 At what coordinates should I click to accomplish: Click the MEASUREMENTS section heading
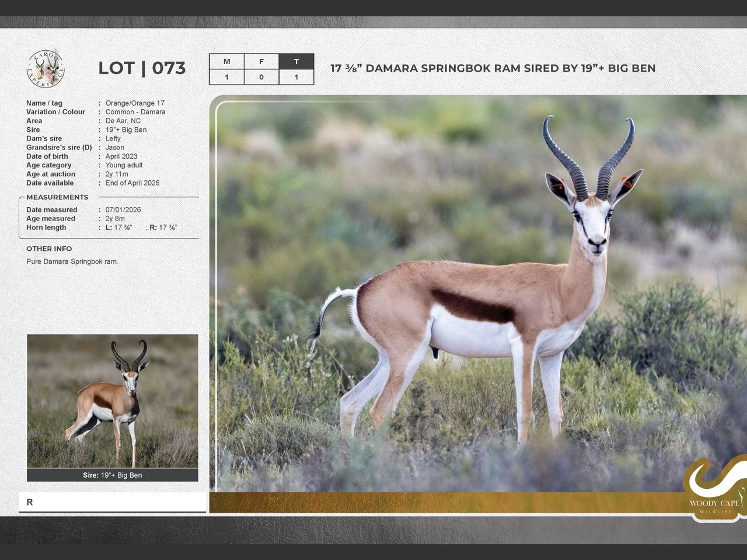(57, 197)
